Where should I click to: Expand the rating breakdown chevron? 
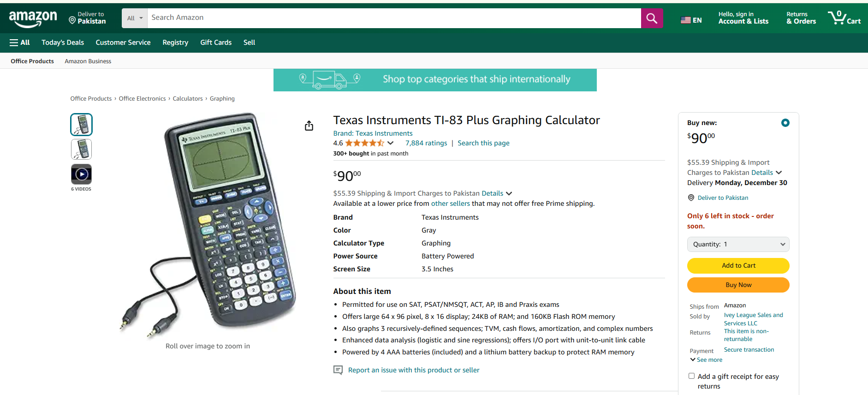pyautogui.click(x=390, y=143)
